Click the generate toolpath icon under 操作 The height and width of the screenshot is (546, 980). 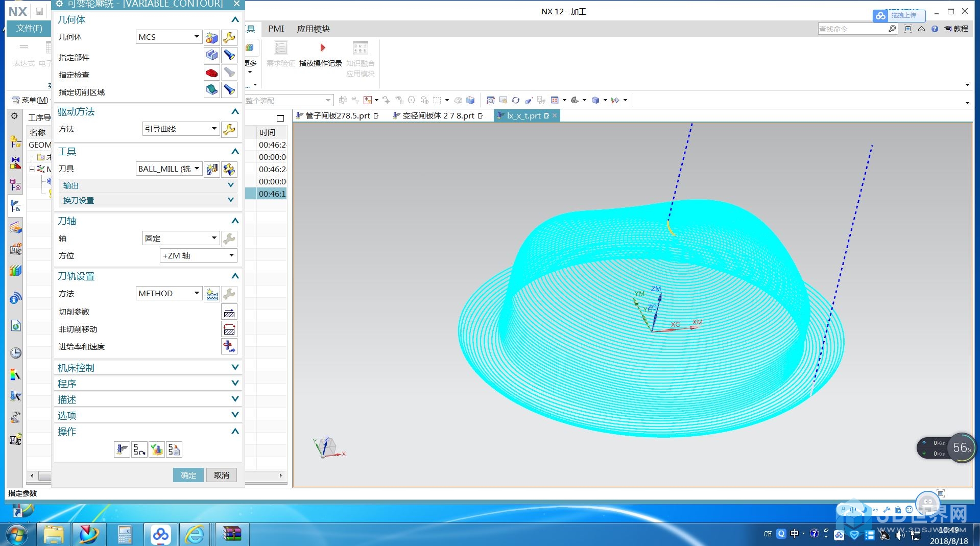(122, 449)
